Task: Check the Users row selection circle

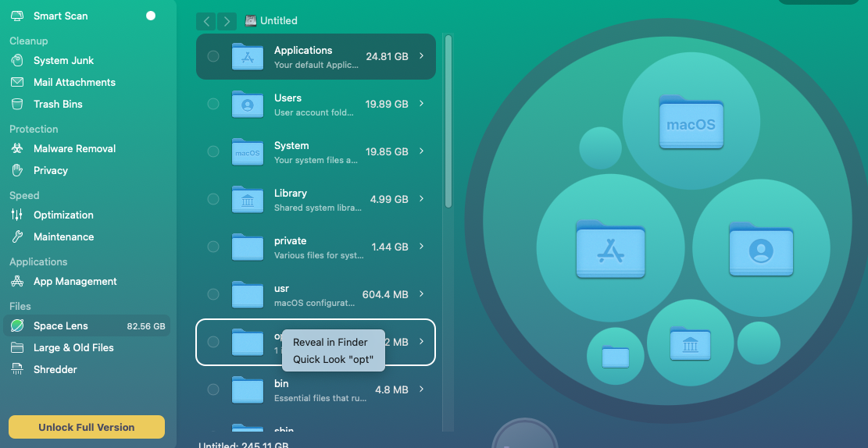Action: pos(213,104)
